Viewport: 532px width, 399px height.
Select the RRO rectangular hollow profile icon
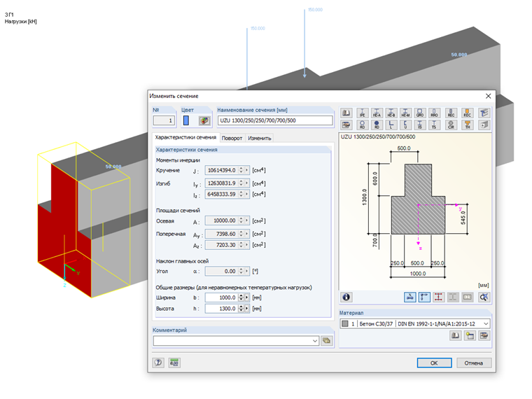coord(434,113)
